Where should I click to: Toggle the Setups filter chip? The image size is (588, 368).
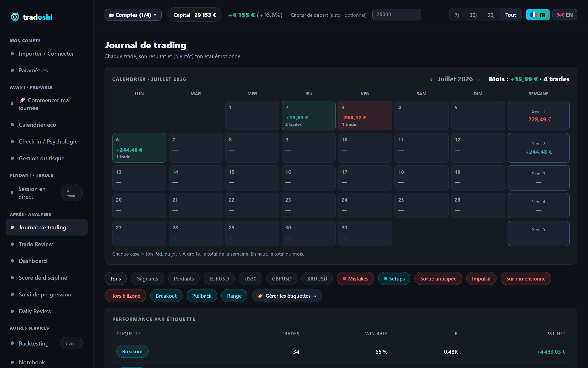pyautogui.click(x=394, y=278)
